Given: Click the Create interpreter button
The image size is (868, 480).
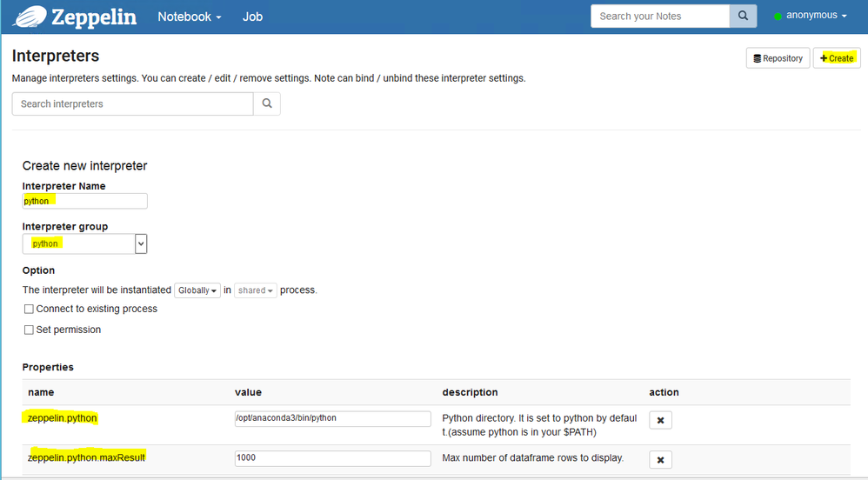Looking at the screenshot, I should point(837,58).
